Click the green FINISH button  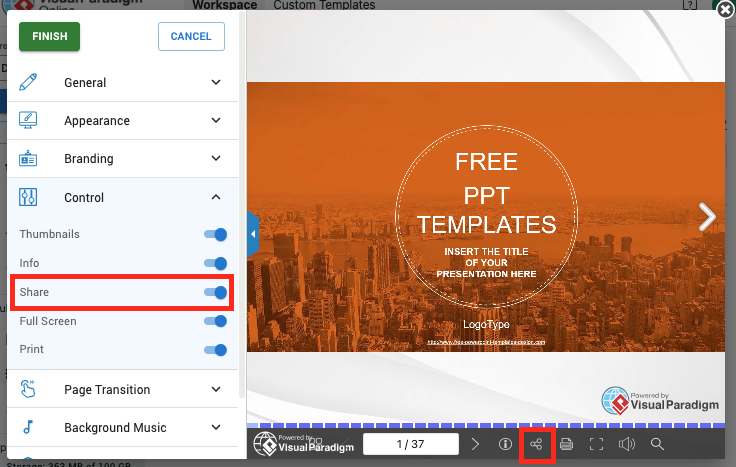50,37
